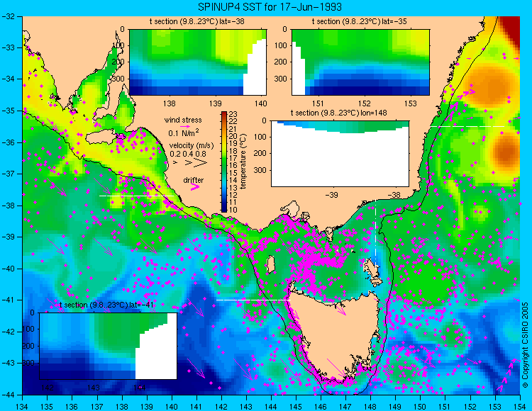
Task: Select the lon=148 temperature section inset plot
Action: pyautogui.click(x=340, y=154)
